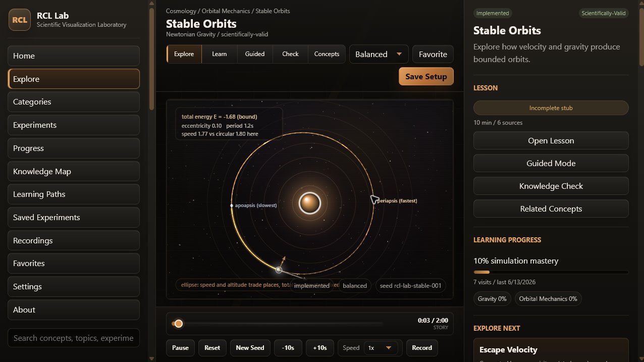Viewport: 644px width, 362px height.
Task: Focus the search concepts input field
Action: pyautogui.click(x=74, y=338)
